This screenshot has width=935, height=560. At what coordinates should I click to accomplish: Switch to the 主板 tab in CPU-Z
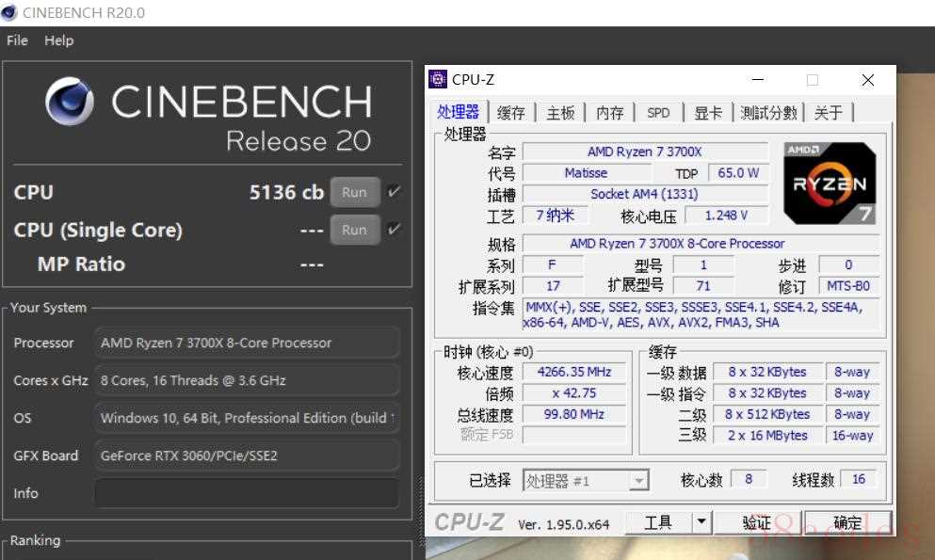click(560, 113)
